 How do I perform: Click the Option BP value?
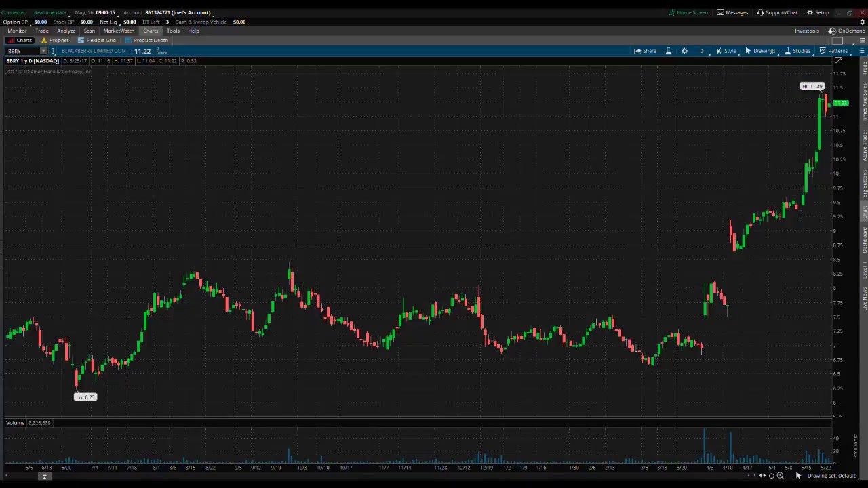click(x=41, y=22)
